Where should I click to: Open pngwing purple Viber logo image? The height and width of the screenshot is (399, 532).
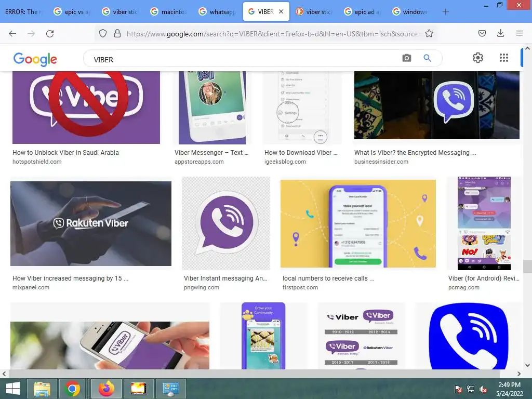pos(226,223)
